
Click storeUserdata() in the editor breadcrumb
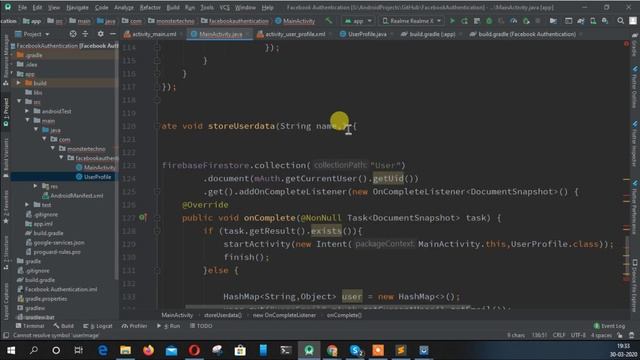222,315
